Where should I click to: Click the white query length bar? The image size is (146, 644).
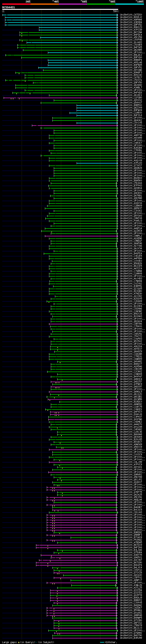click(60, 9)
